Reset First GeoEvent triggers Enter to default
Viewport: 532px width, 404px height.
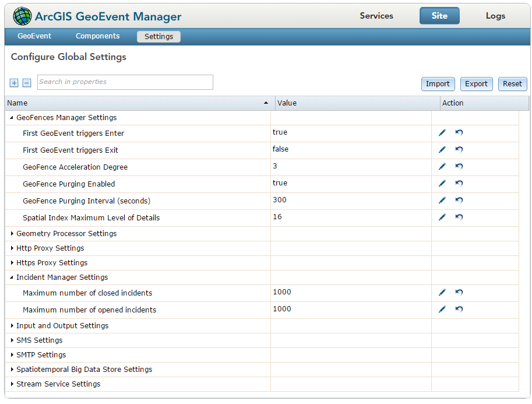click(459, 133)
